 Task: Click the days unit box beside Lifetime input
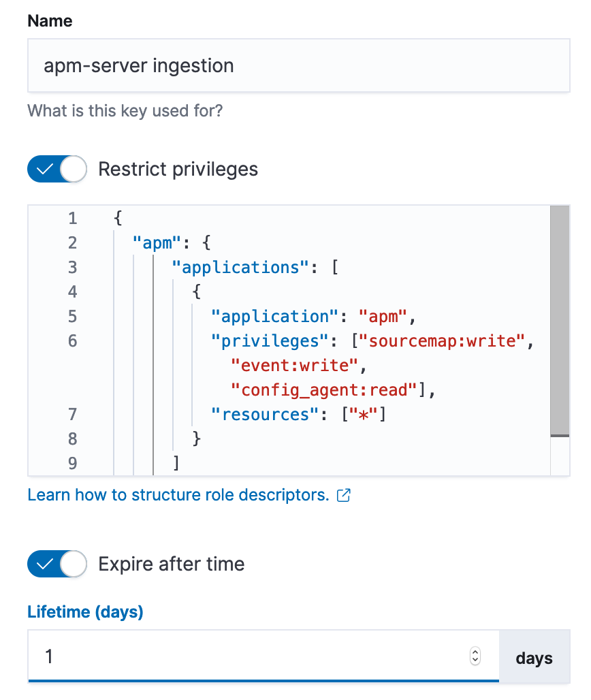535,657
